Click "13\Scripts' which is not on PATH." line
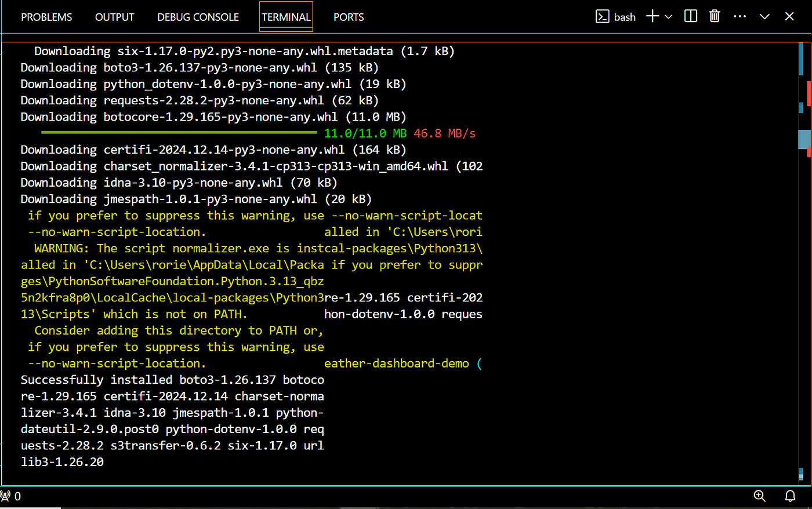 (134, 314)
